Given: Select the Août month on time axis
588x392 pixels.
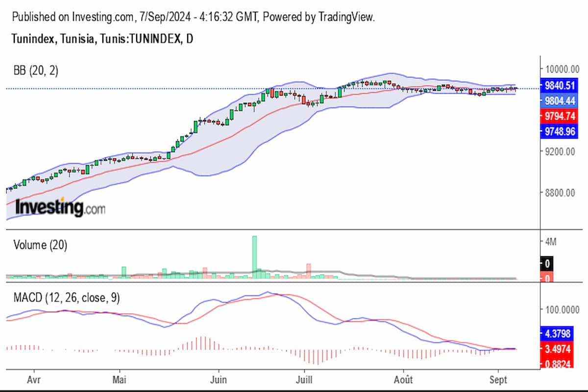Looking at the screenshot, I should coord(404,380).
